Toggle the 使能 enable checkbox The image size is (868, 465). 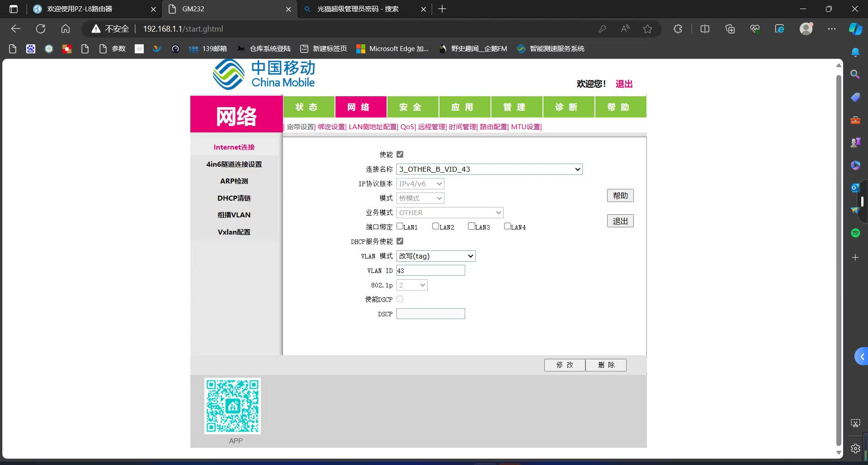click(400, 155)
